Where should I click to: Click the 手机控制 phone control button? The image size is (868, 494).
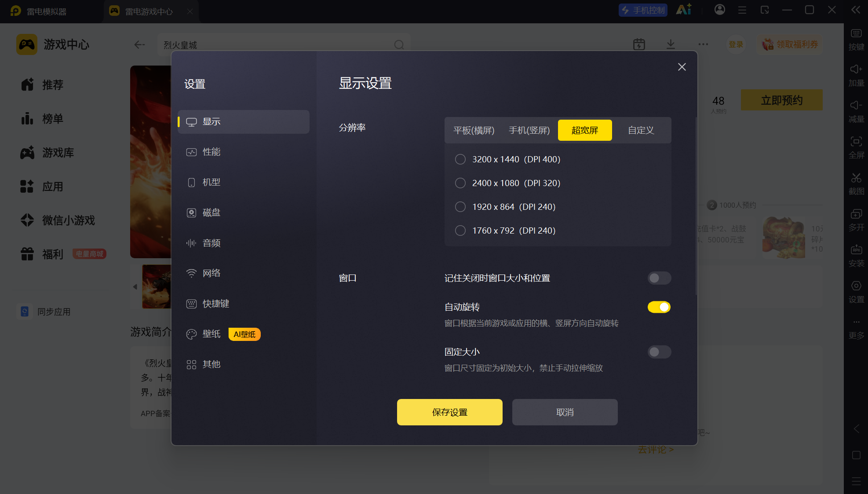pyautogui.click(x=643, y=10)
